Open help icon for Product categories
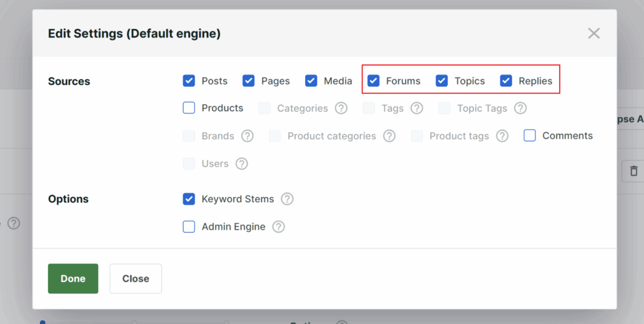This screenshot has width=644, height=324. (x=390, y=136)
